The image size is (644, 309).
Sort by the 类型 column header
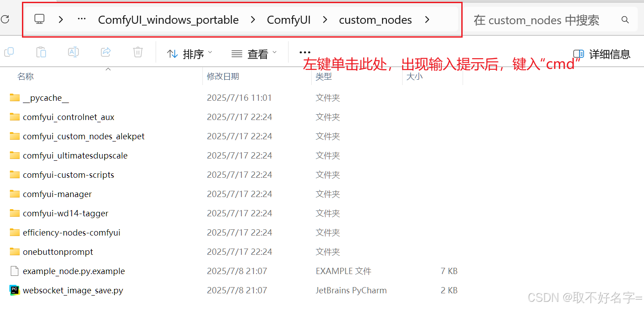[324, 77]
